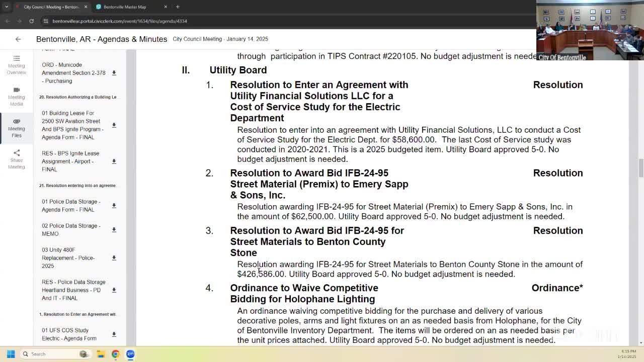Click the back arrow beside Bentonville title
Viewport: 644px width, 362px height.
[18, 39]
